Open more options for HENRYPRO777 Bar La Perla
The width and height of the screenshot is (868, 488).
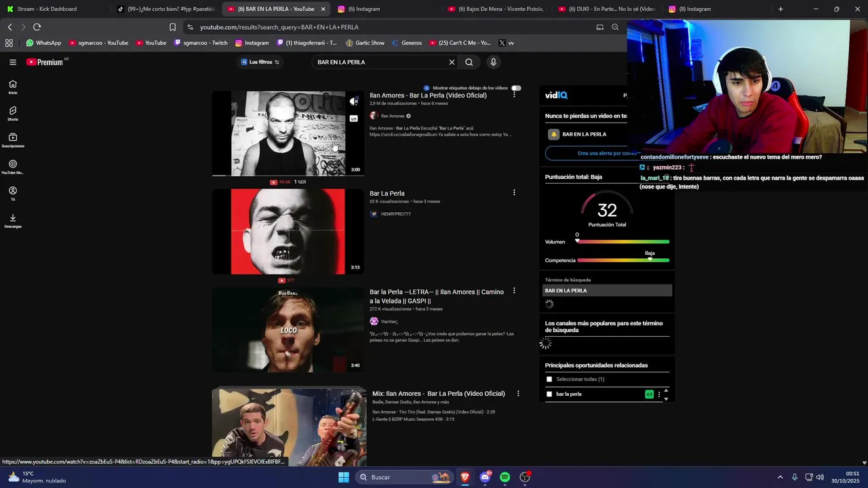(514, 192)
